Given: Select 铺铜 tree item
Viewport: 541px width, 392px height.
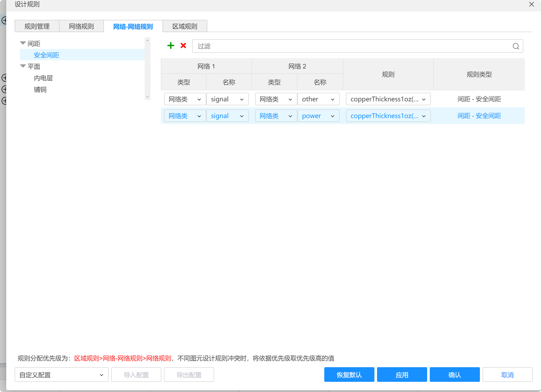Looking at the screenshot, I should coord(40,90).
